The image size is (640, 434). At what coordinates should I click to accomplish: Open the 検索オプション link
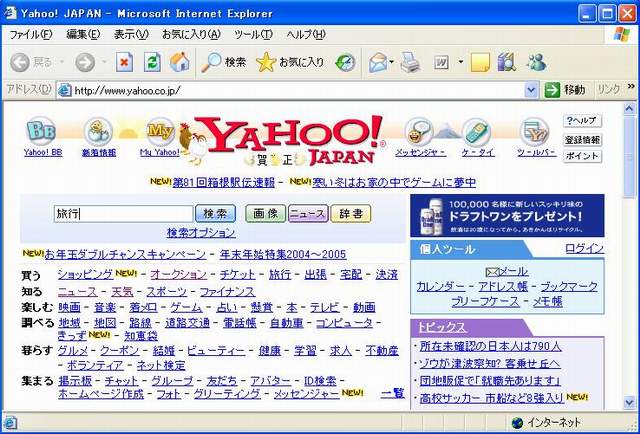click(201, 233)
